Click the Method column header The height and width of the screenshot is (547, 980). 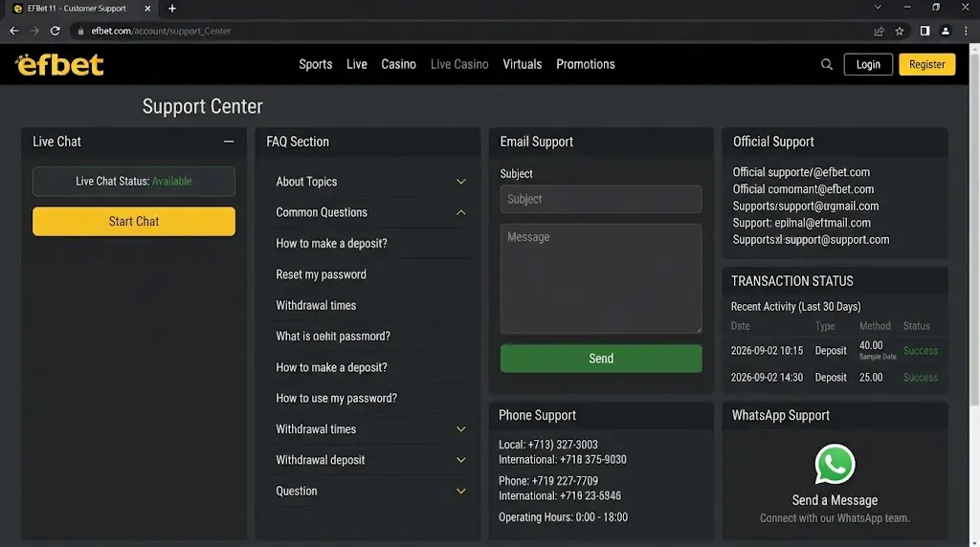tap(875, 326)
